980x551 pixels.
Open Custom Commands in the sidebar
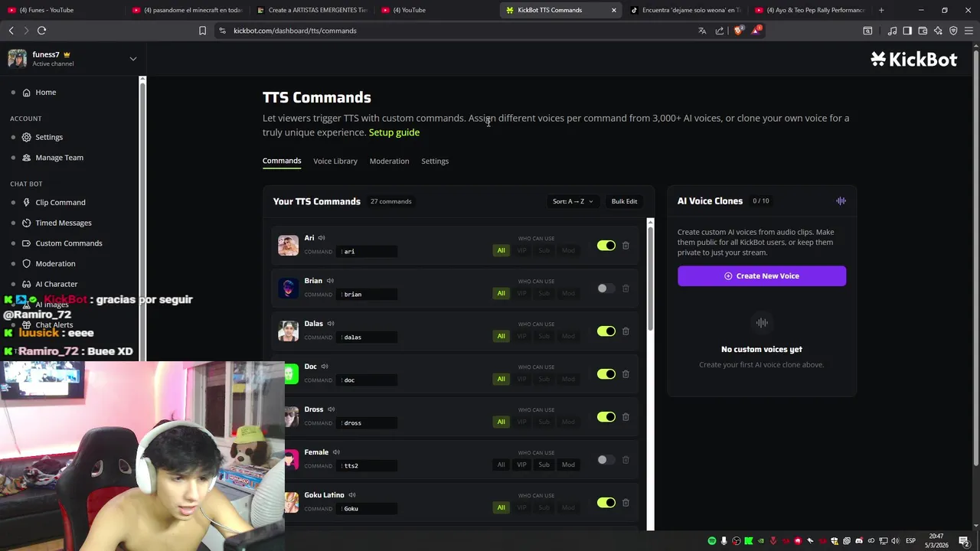click(x=68, y=243)
